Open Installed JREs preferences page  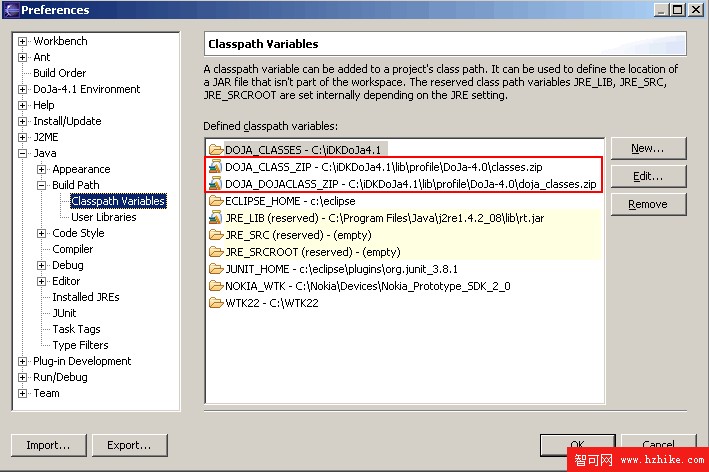(x=86, y=297)
